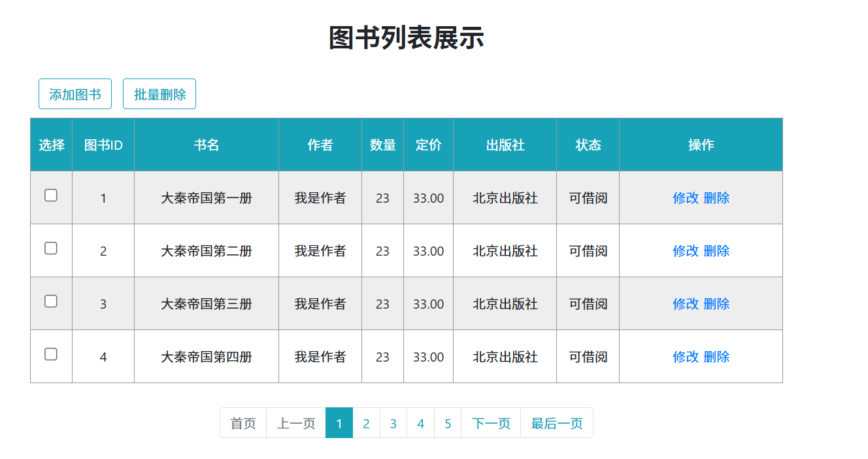Click 北京出版社 in the 大秦帝国第四册 row
The height and width of the screenshot is (459, 868).
tap(505, 357)
